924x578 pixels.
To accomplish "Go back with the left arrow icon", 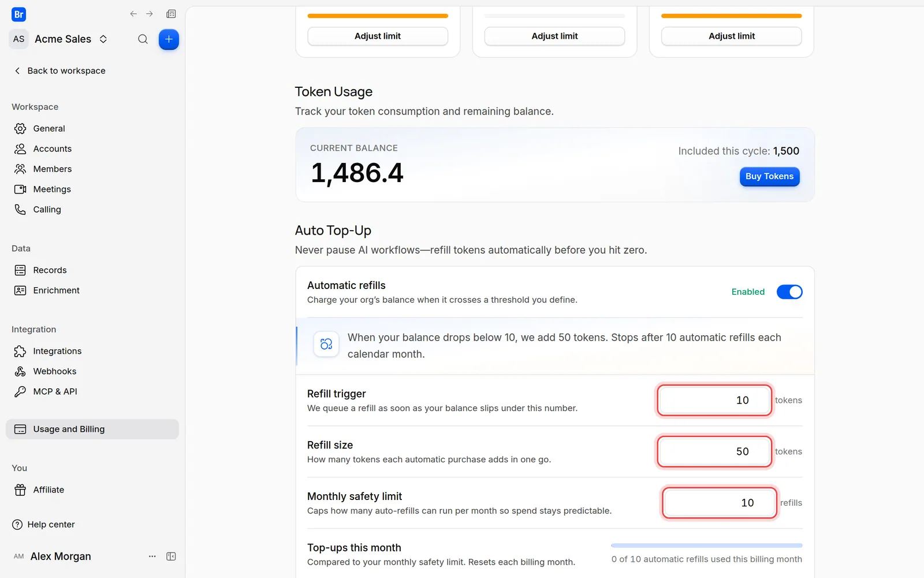I will [133, 14].
